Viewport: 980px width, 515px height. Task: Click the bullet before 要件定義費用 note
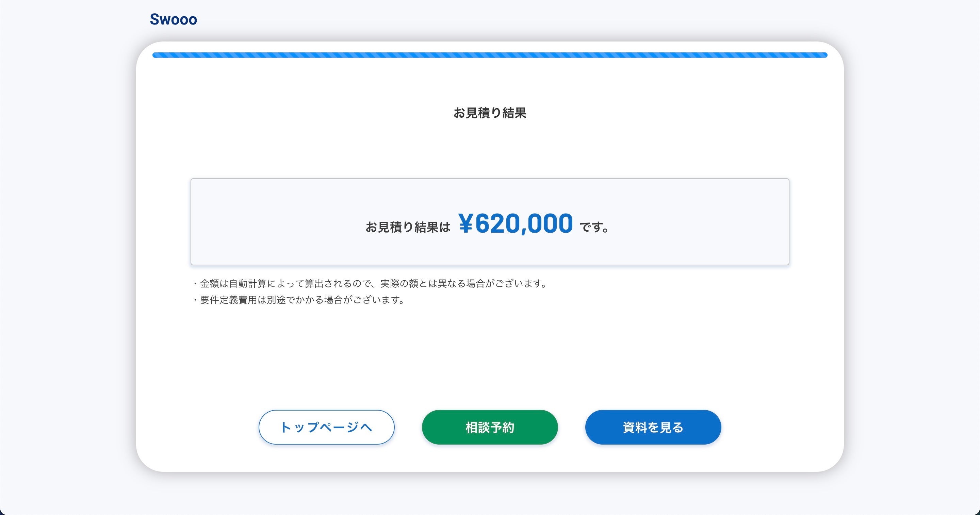click(195, 300)
